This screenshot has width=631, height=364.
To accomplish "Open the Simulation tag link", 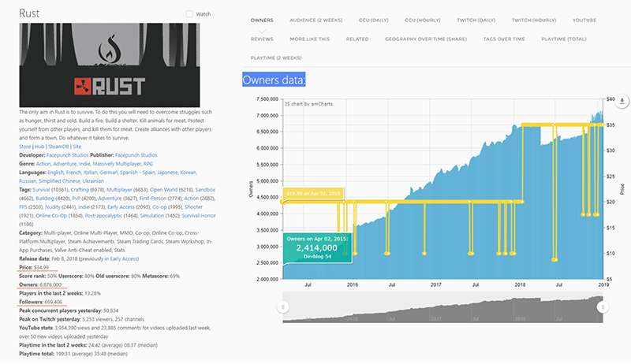I will click(151, 216).
